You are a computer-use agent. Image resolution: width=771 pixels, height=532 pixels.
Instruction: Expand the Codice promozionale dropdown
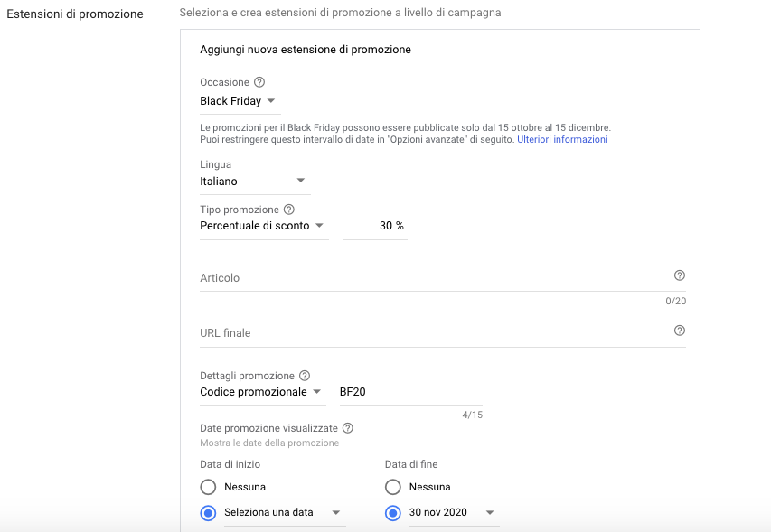tap(262, 392)
